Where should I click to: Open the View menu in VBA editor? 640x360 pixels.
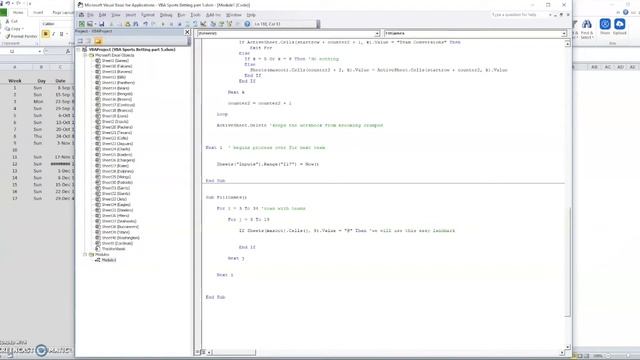[x=116, y=15]
